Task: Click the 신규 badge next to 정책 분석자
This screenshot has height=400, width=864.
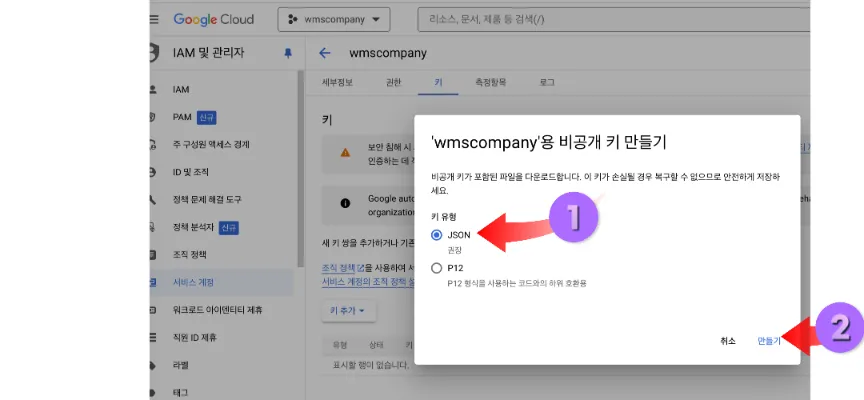Action: [x=229, y=228]
